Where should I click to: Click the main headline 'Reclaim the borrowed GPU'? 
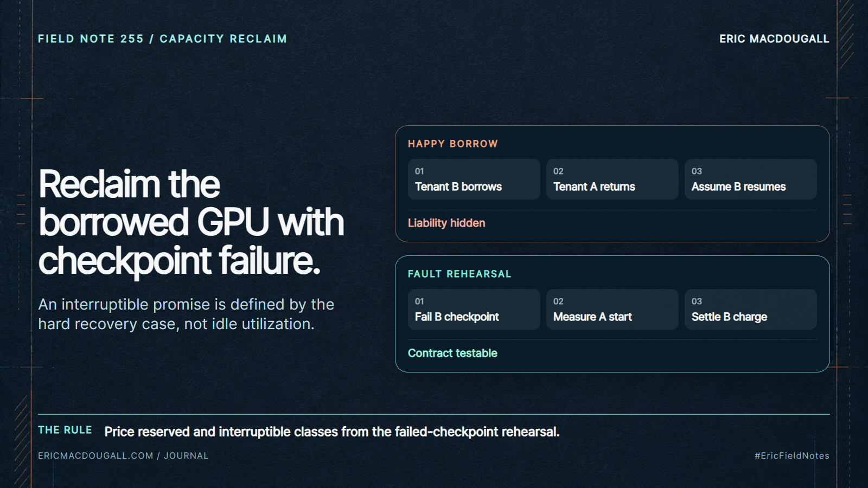coord(191,222)
